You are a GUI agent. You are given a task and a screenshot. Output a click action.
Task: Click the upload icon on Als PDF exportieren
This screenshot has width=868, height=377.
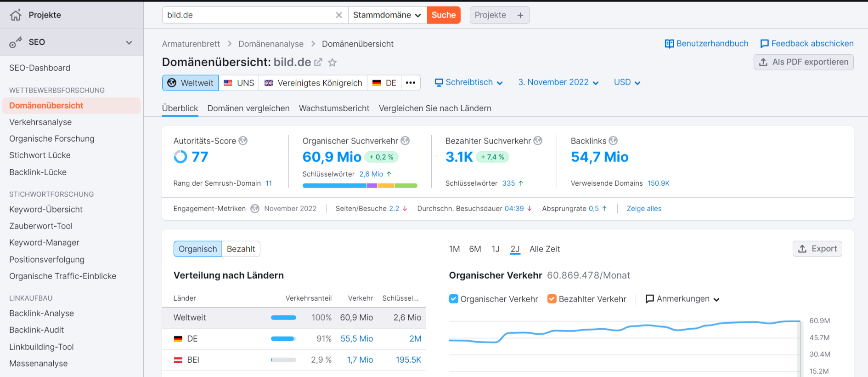763,62
